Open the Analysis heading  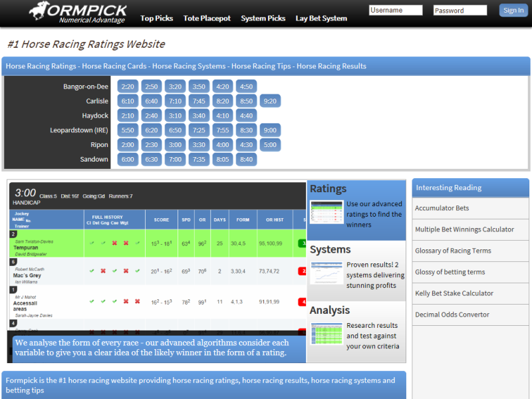pyautogui.click(x=330, y=310)
